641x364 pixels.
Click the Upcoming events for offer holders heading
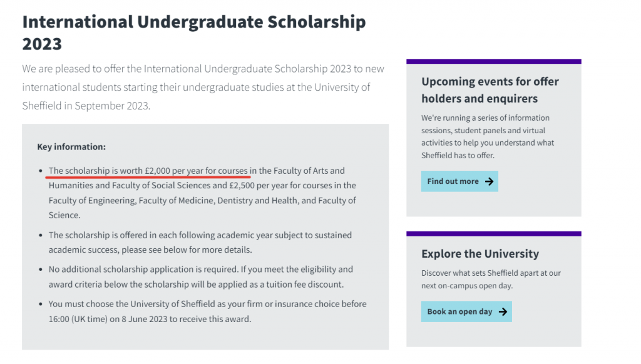(x=490, y=90)
